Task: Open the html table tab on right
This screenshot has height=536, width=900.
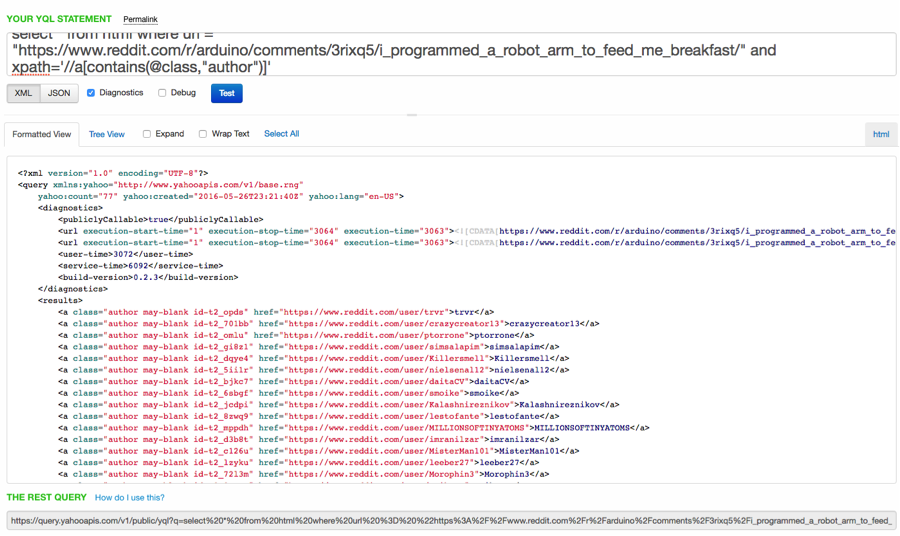Action: [881, 134]
